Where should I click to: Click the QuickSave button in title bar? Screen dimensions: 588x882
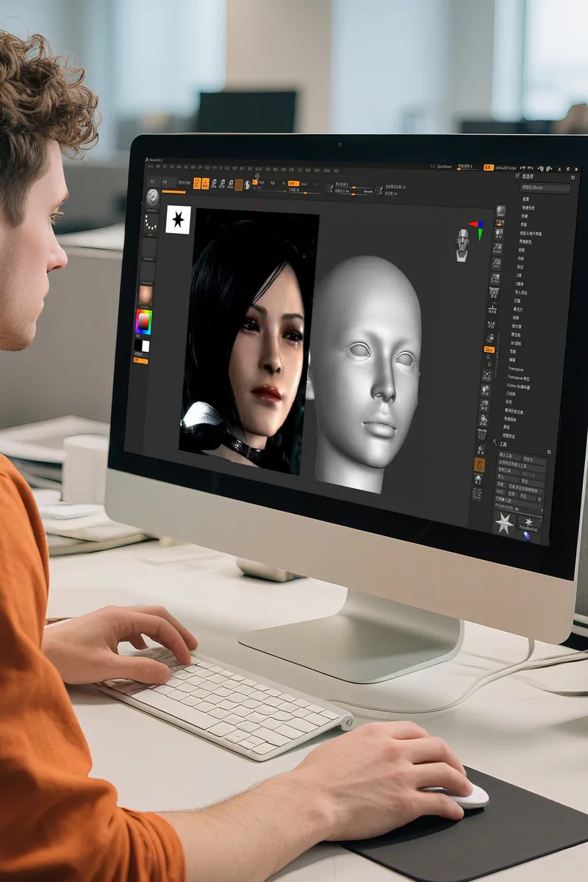444,166
